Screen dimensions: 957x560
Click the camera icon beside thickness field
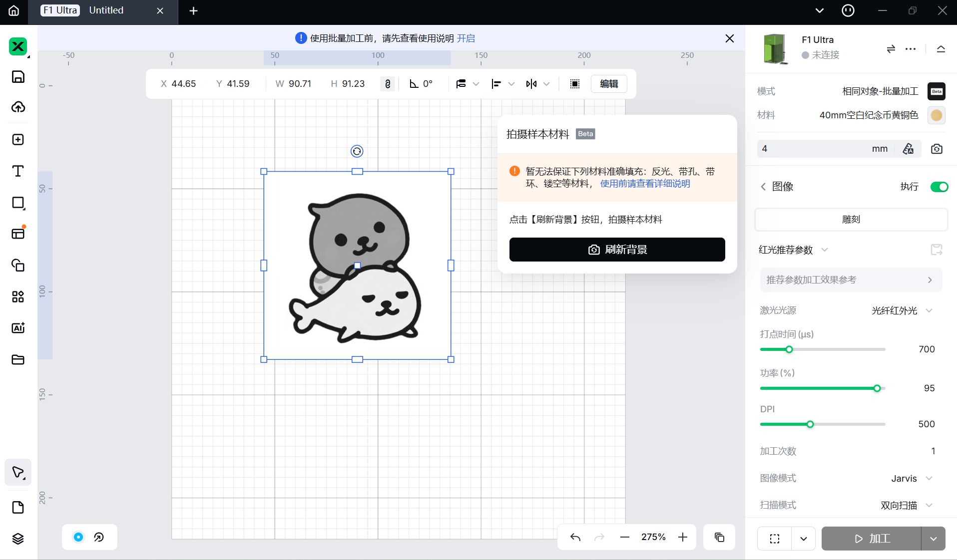937,149
